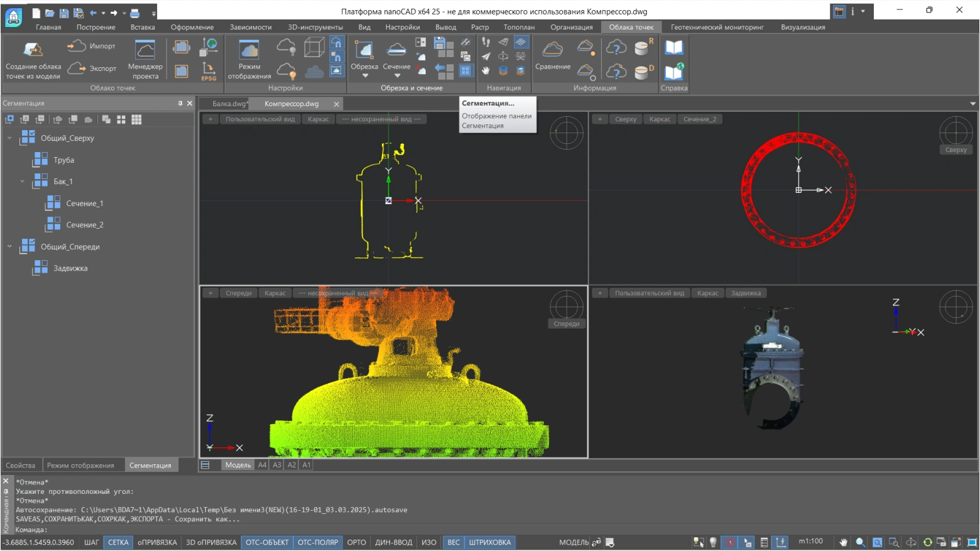The height and width of the screenshot is (551, 980).
Task: Enable ШАГ snap step mode
Action: click(92, 542)
